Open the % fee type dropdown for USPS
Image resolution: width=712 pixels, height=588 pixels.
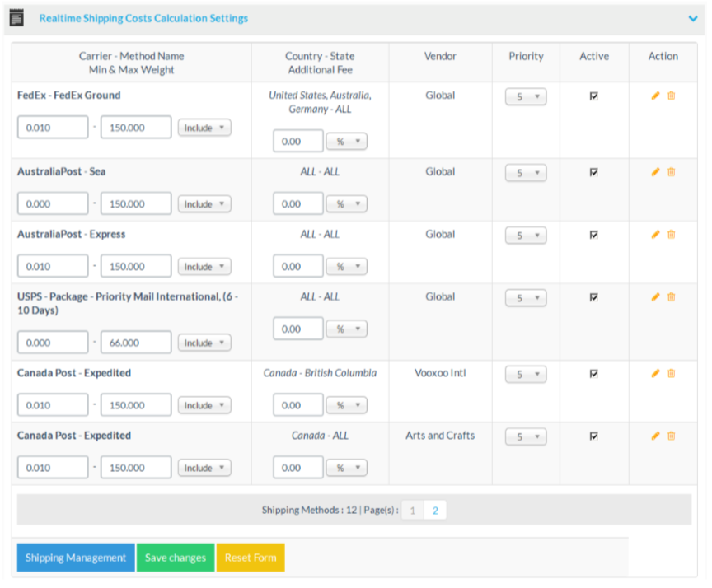pos(346,329)
